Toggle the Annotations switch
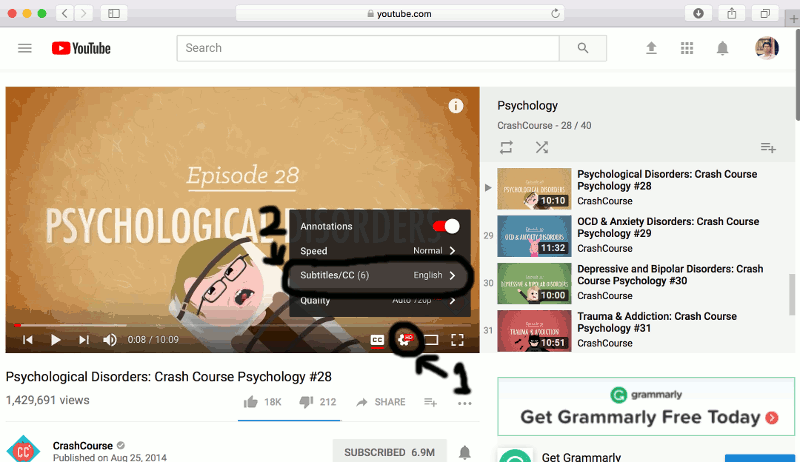 446,226
